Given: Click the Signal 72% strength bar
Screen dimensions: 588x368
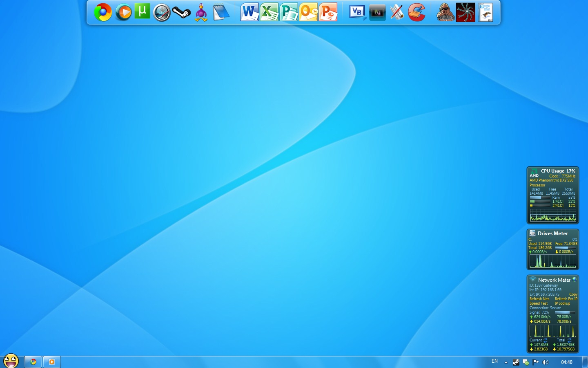Looking at the screenshot, I should coord(566,312).
